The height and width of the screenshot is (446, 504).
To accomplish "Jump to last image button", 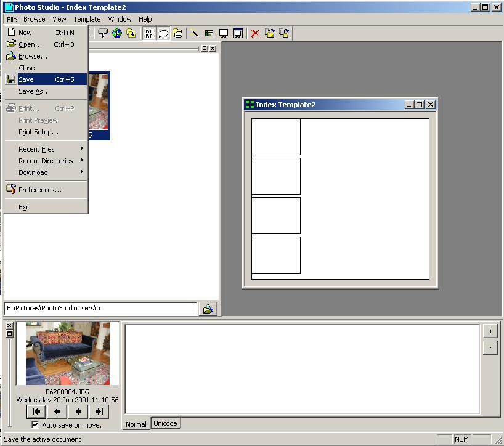I will [x=99, y=412].
